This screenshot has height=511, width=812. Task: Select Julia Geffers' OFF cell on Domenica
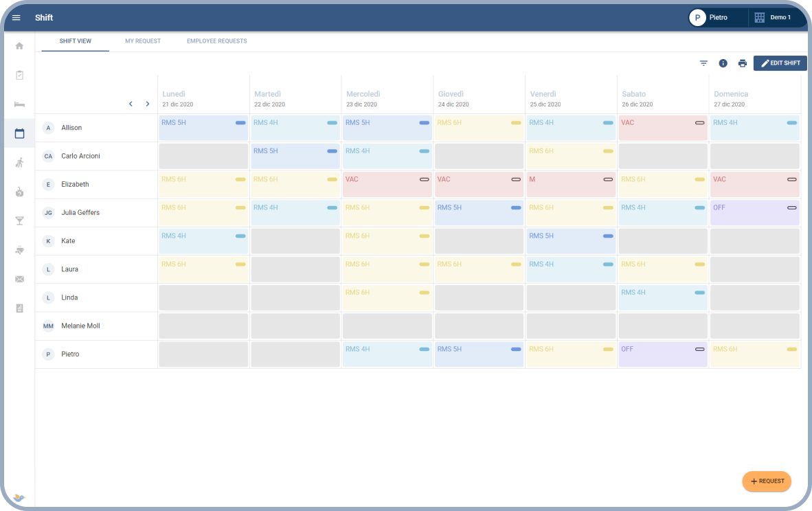click(x=754, y=213)
